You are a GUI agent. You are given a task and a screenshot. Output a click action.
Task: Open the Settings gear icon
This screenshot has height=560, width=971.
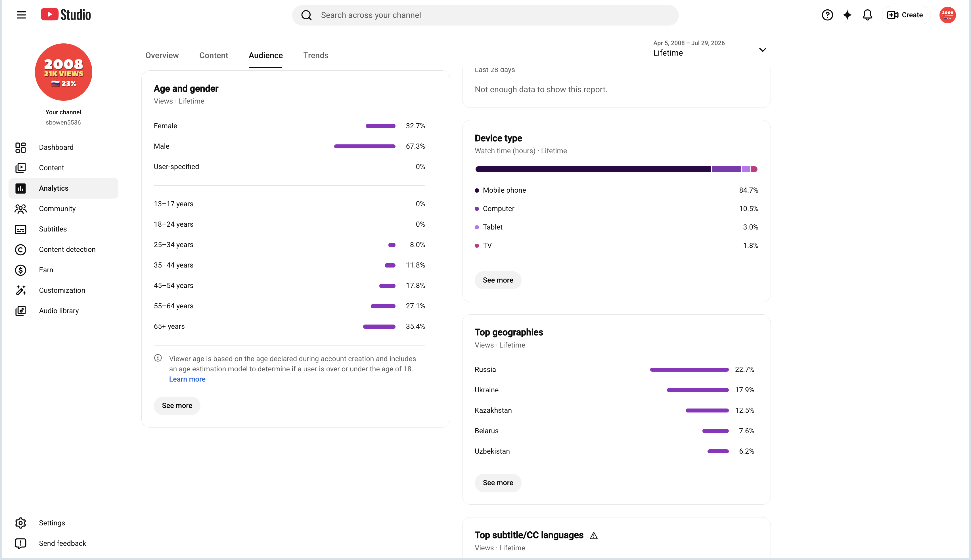tap(20, 523)
